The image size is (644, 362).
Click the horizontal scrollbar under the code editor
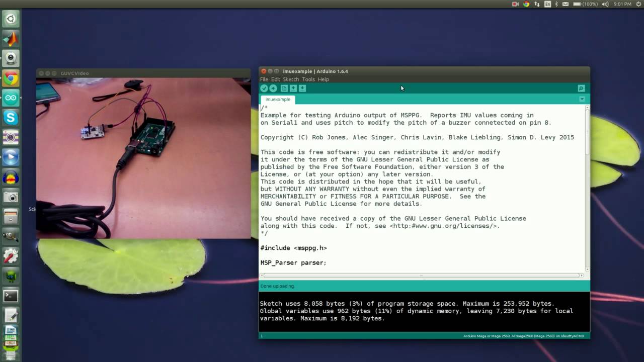tap(421, 275)
